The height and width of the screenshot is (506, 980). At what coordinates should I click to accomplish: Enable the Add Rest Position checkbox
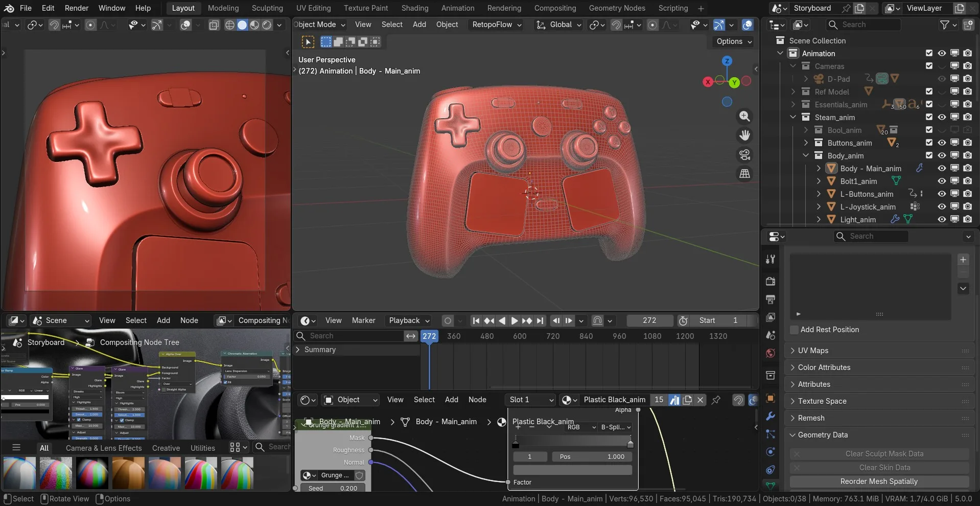795,330
